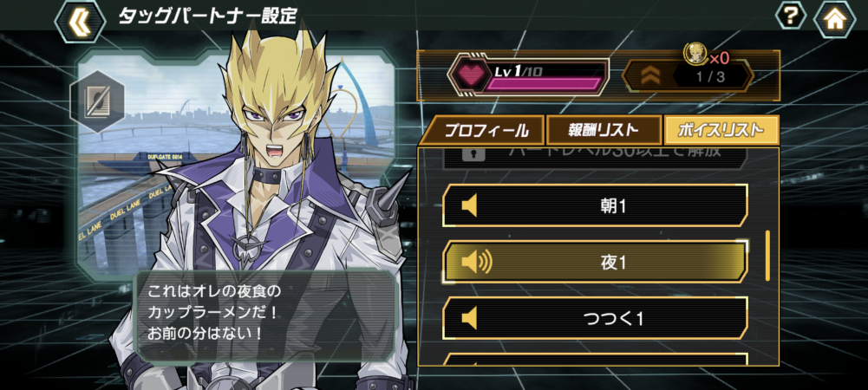Select the ボイスリスト tab
Screen dimensions: 868x390
(x=721, y=131)
